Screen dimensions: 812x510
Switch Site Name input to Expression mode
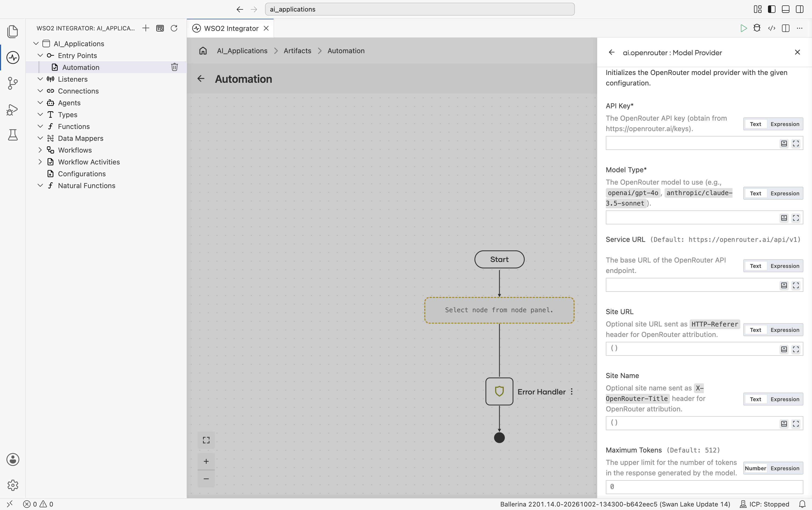coord(785,399)
